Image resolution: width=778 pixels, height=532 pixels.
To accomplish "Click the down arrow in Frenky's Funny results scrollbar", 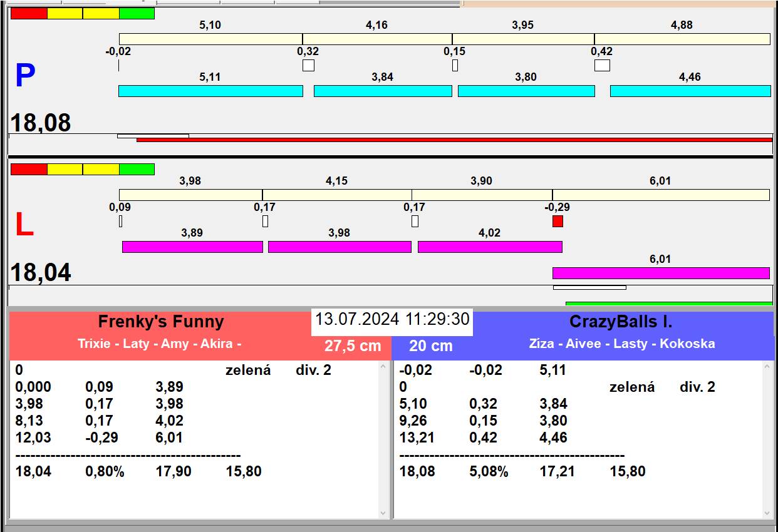I will tap(383, 513).
